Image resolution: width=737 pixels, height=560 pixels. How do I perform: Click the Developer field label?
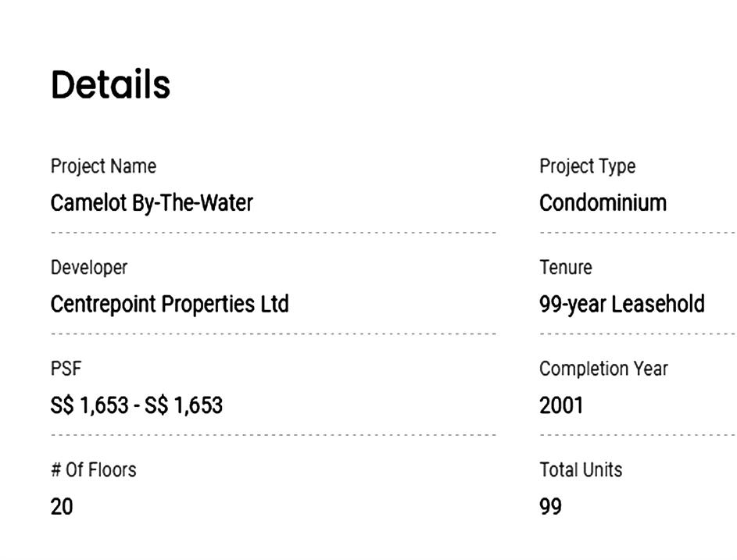(88, 267)
